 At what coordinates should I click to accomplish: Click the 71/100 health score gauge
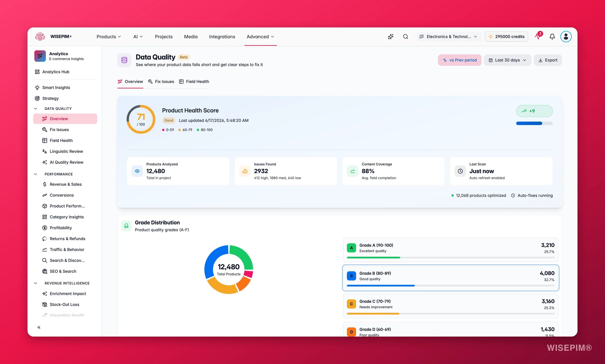click(141, 119)
